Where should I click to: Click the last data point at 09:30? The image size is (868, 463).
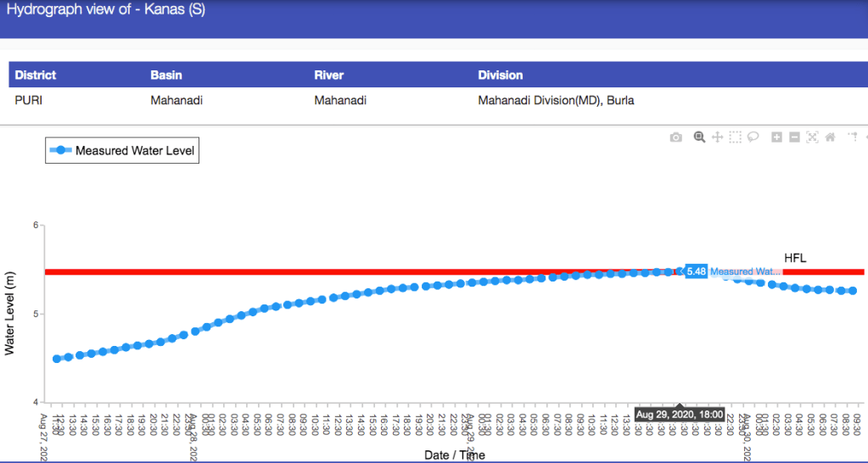click(x=853, y=291)
